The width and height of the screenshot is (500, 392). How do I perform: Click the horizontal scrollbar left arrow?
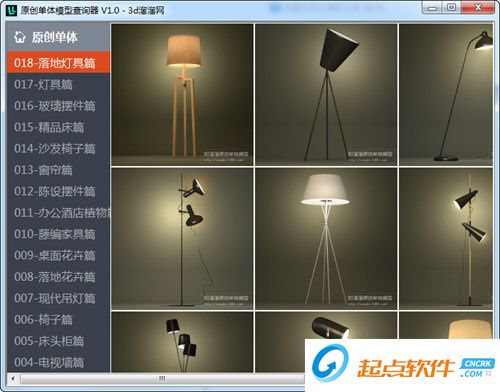pyautogui.click(x=13, y=378)
